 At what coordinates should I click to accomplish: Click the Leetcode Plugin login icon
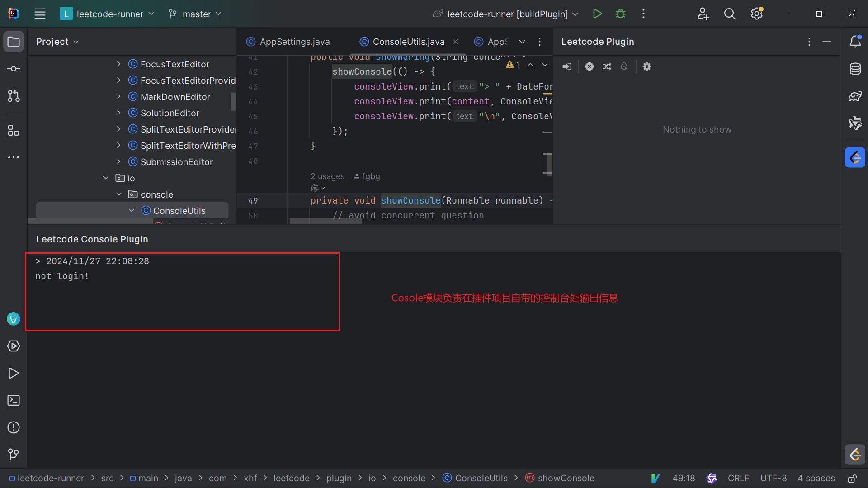(567, 66)
